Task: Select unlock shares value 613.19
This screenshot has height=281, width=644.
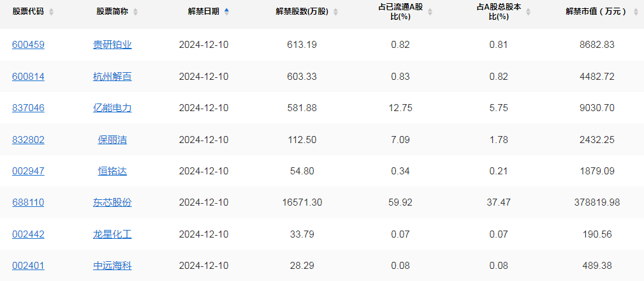Action: 302,45
